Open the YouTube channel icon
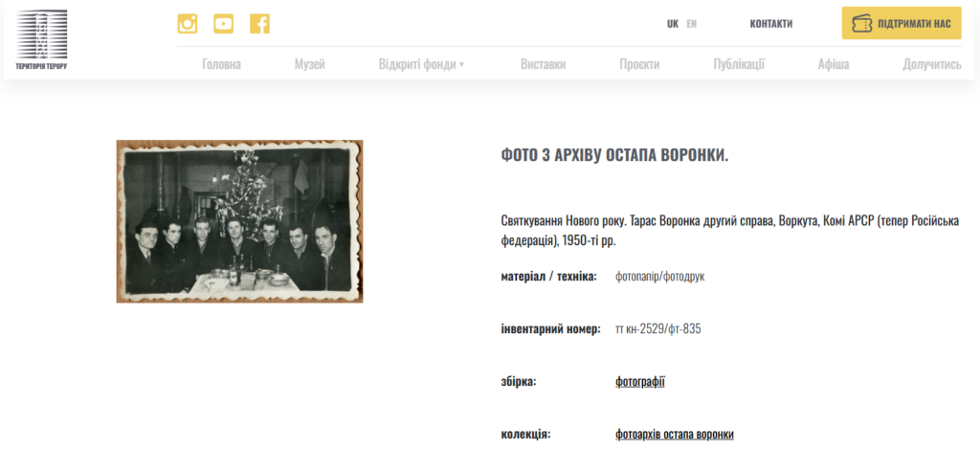The width and height of the screenshot is (980, 472). point(223,24)
